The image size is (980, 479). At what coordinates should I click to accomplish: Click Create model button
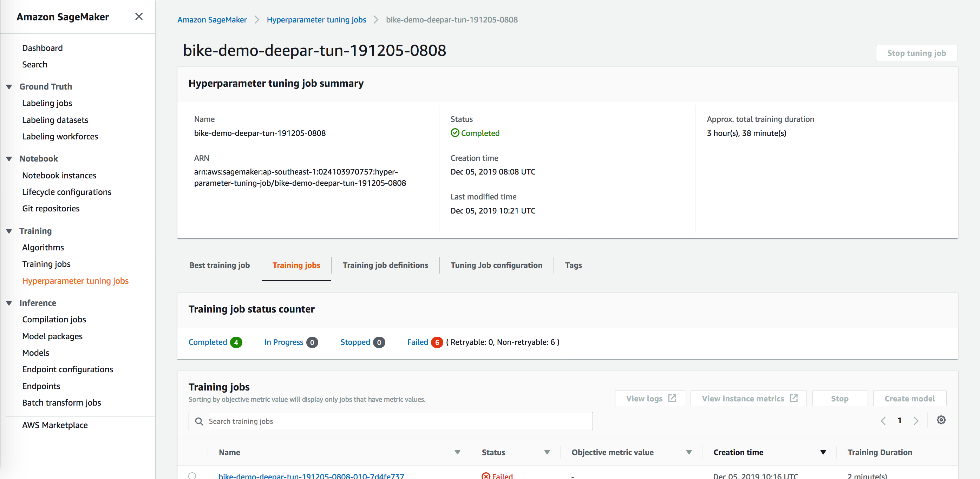click(909, 398)
